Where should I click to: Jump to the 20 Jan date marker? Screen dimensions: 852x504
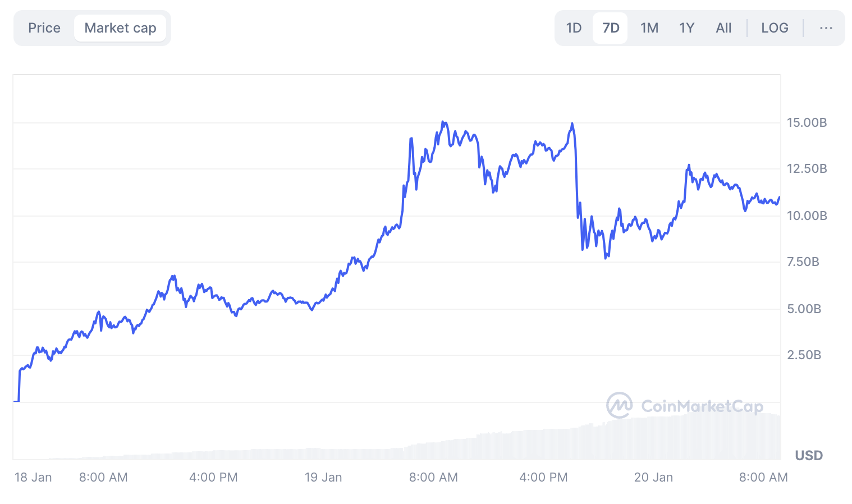click(653, 477)
